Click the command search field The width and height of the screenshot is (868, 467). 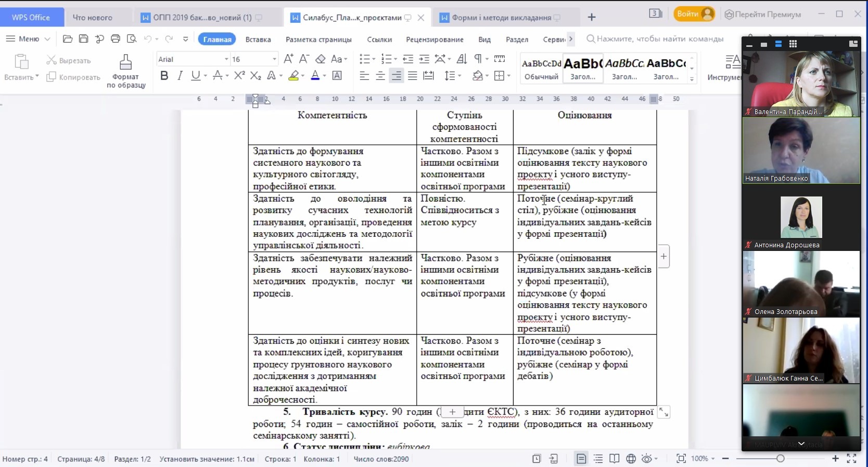(x=659, y=39)
